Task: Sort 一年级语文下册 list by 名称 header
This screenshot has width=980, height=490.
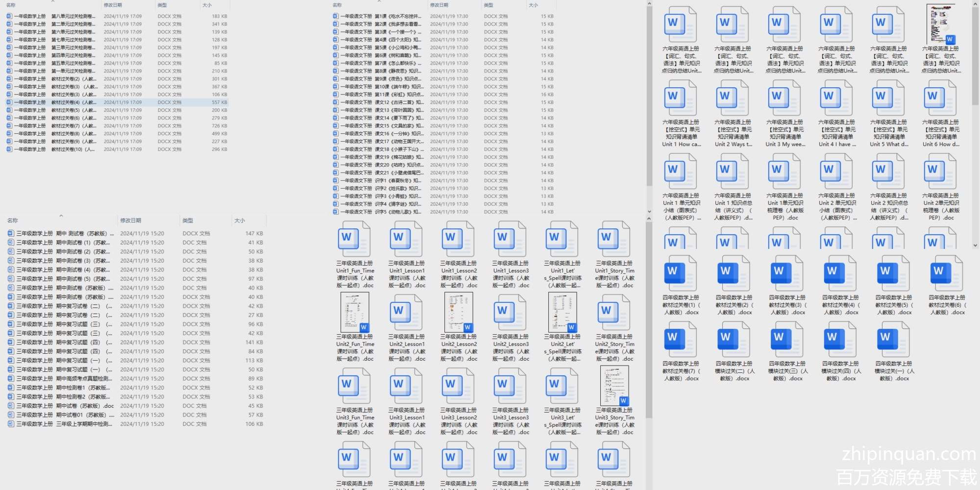Action: tap(337, 5)
